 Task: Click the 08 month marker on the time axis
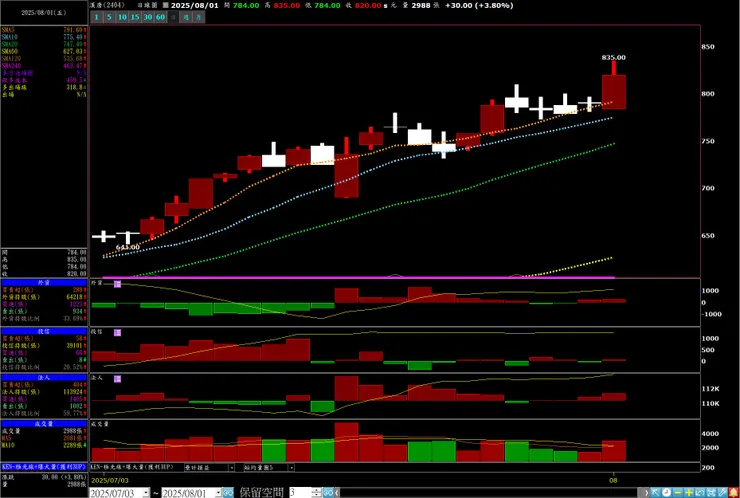tap(614, 480)
